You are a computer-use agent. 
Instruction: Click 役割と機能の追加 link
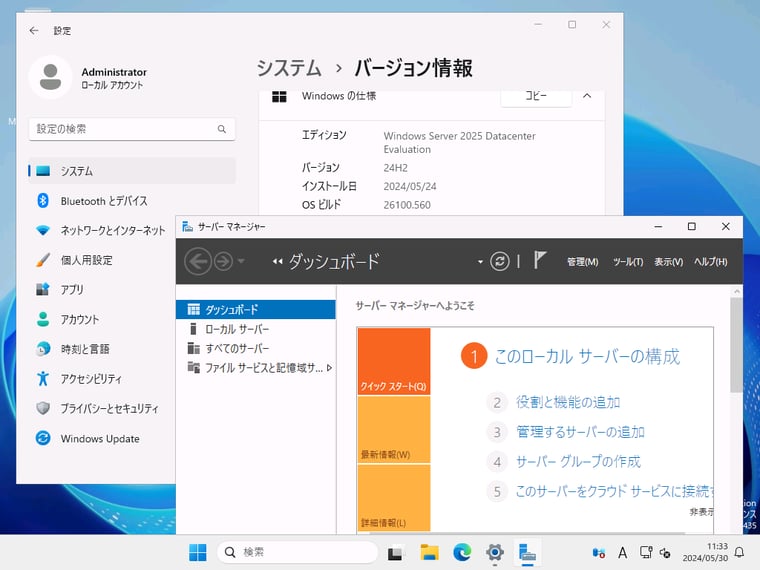click(568, 402)
